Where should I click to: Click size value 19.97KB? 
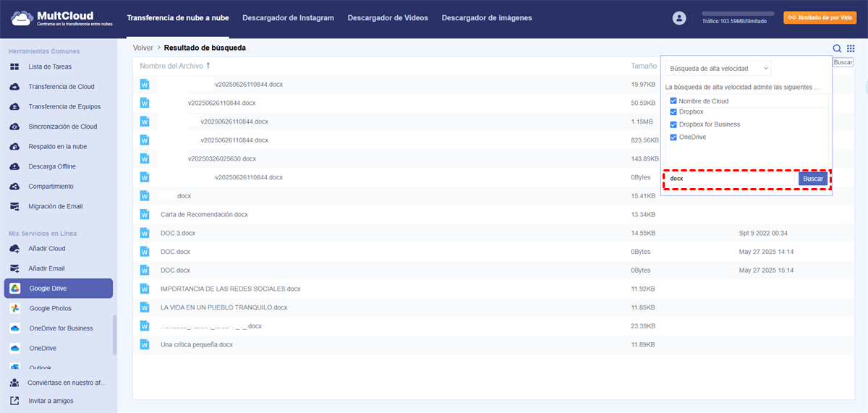643,85
